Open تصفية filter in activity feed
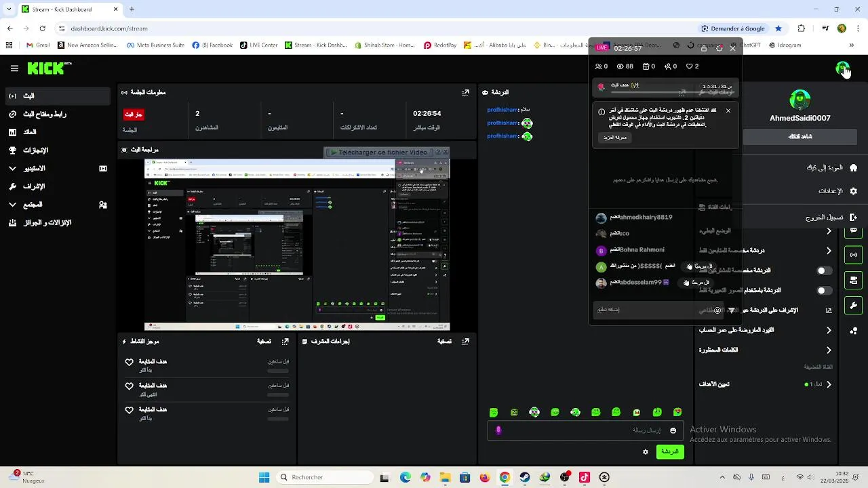 click(264, 342)
